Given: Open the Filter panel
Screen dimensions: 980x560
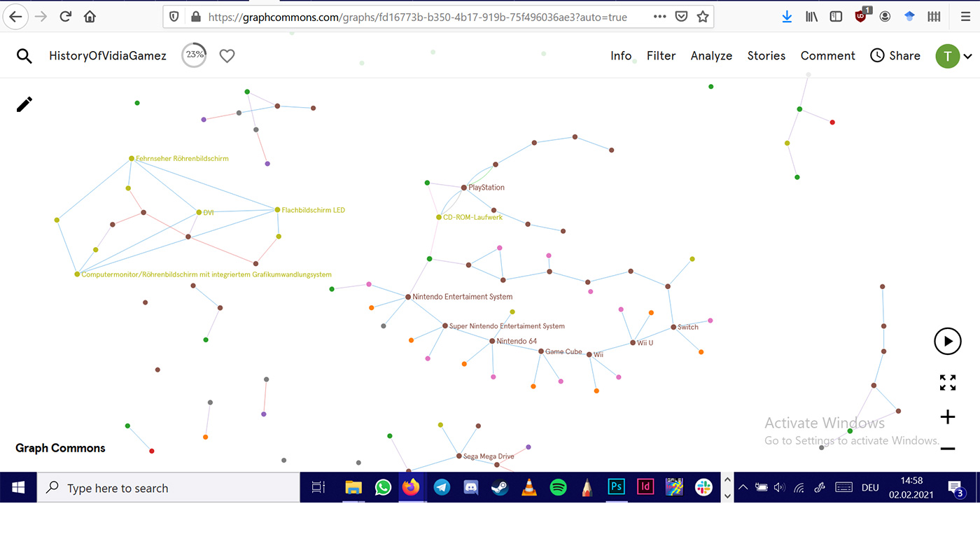Looking at the screenshot, I should coord(661,56).
